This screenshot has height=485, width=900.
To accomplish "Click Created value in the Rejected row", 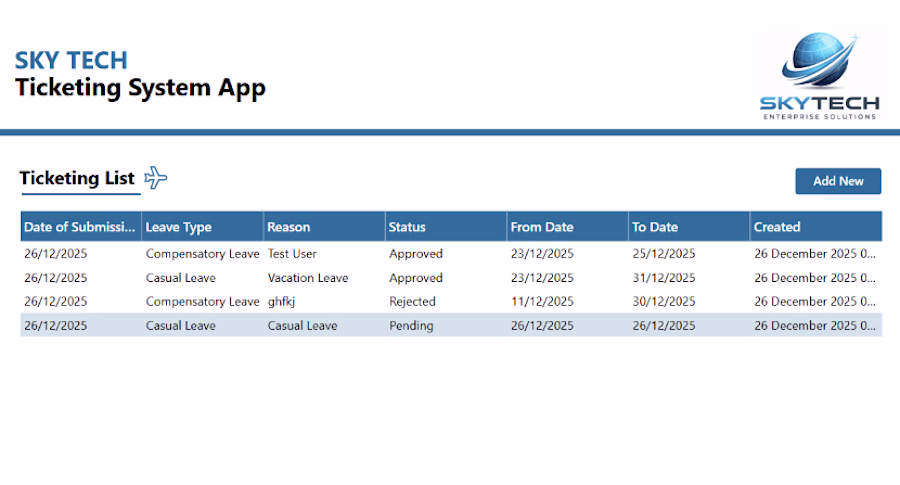I will pyautogui.click(x=814, y=301).
